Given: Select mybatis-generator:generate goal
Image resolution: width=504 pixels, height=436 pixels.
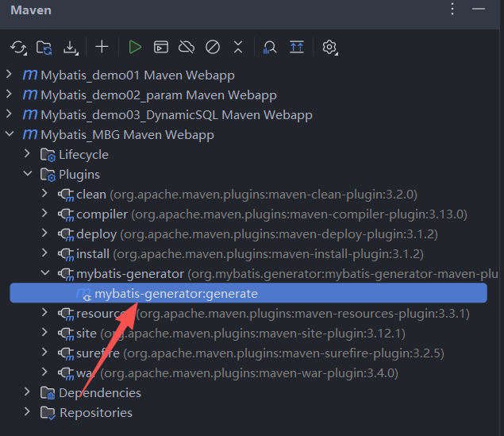Looking at the screenshot, I should pyautogui.click(x=248, y=293).
